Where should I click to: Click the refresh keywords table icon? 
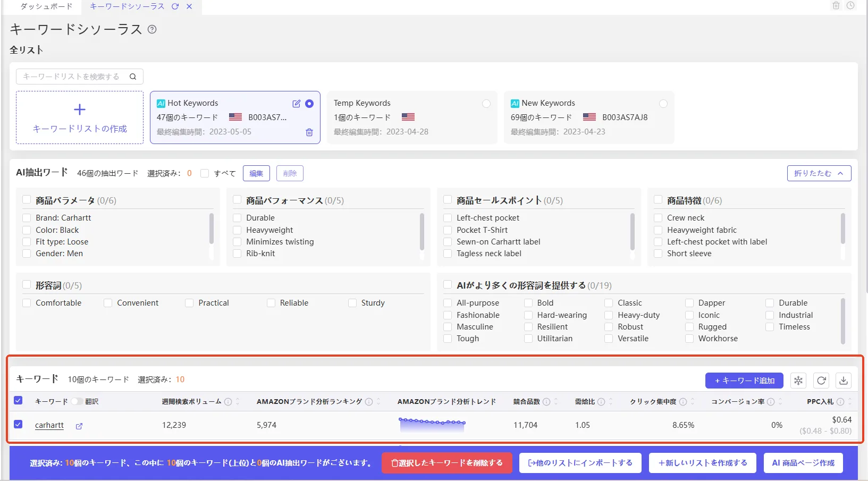tap(821, 381)
